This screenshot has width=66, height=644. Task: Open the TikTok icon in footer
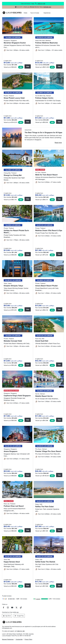click(21, 607)
